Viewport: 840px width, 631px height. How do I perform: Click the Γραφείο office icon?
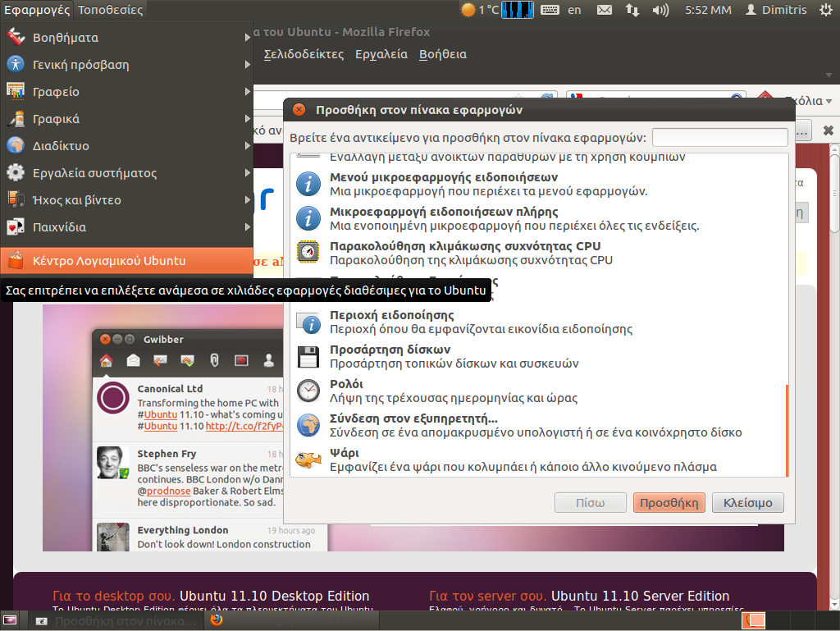(16, 92)
